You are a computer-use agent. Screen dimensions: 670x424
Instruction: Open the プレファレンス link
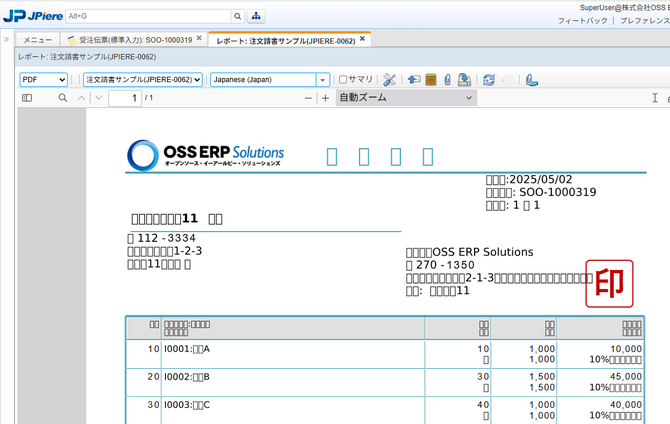coord(645,21)
